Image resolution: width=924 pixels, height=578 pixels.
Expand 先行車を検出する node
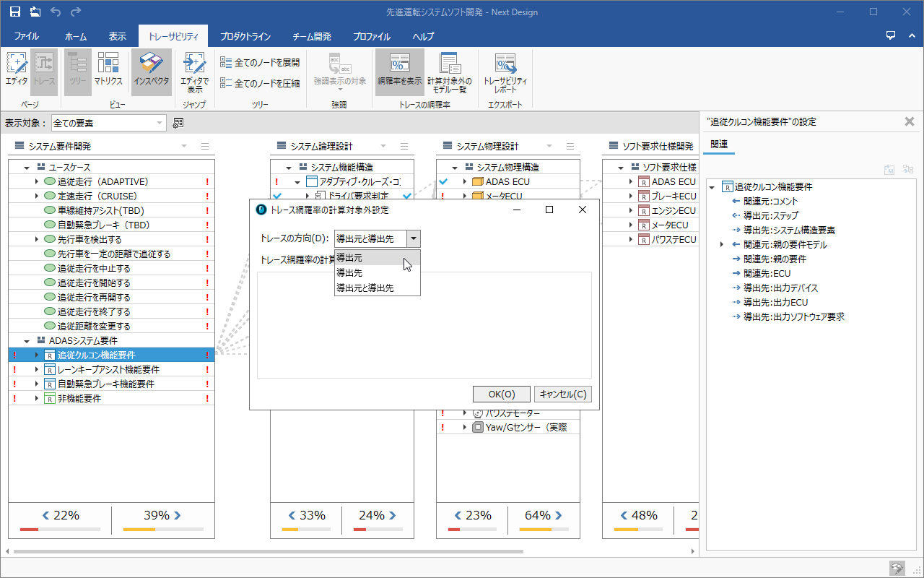click(36, 239)
